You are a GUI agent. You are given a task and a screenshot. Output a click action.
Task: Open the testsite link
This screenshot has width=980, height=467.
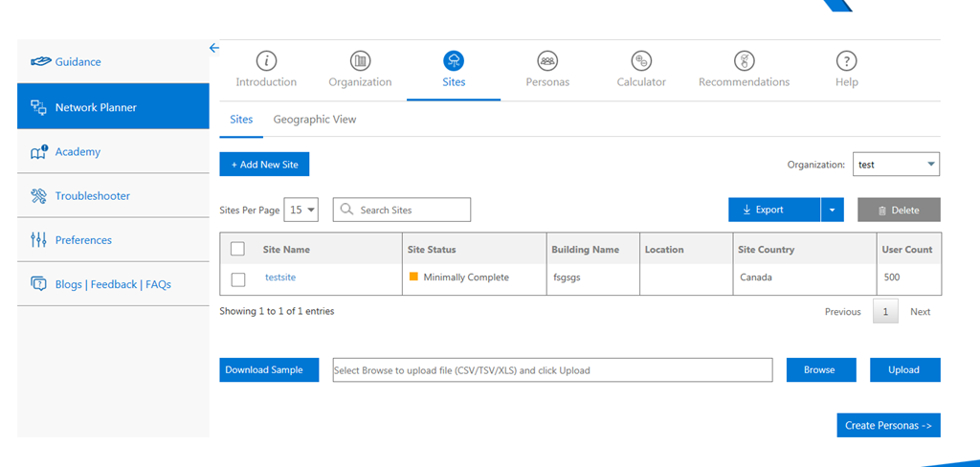[280, 278]
